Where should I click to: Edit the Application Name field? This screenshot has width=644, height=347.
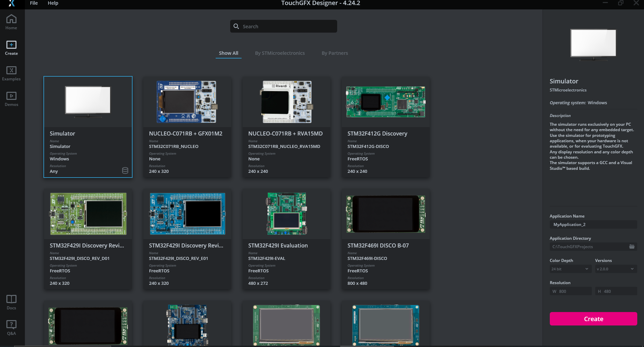click(593, 224)
